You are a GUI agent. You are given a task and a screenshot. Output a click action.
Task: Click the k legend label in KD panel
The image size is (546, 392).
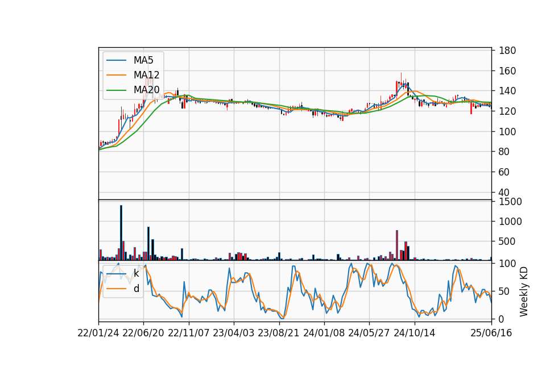136,273
